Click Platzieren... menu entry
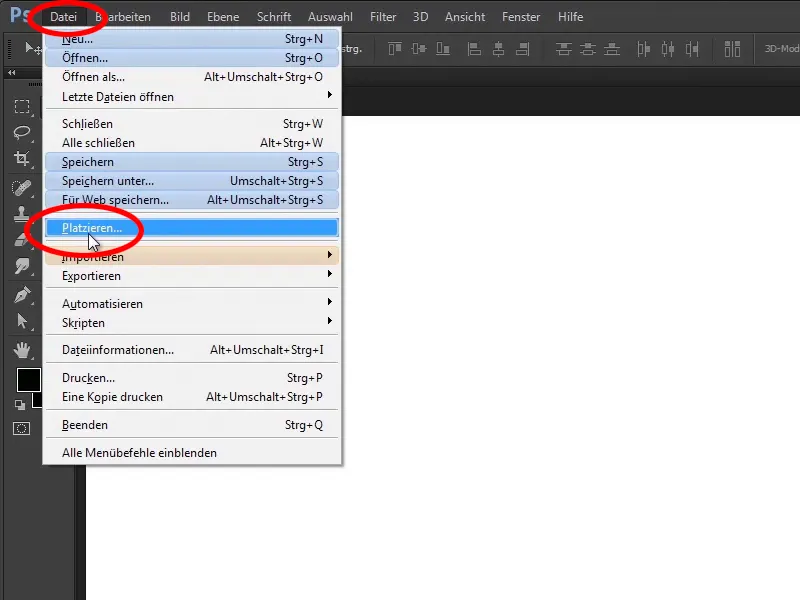This screenshot has width=800, height=600. tap(192, 228)
